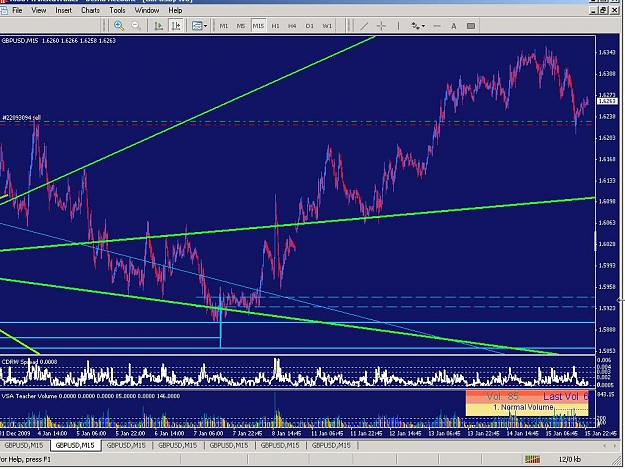The width and height of the screenshot is (625, 469).
Task: Toggle Auto Scroll chart button
Action: coord(159,26)
